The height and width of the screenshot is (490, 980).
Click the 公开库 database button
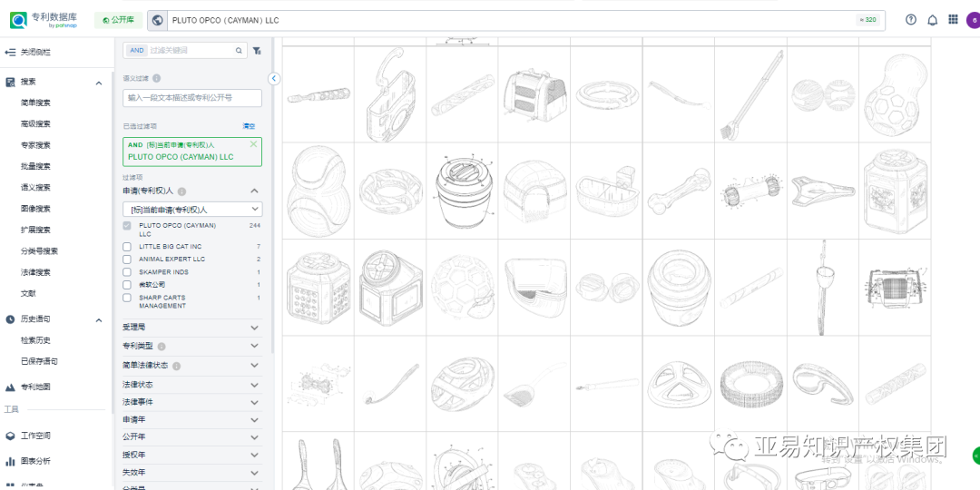point(118,20)
